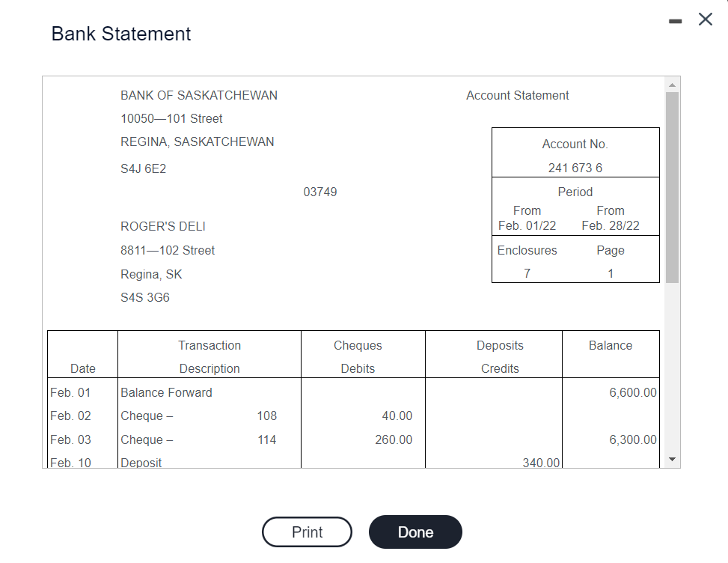
Task: Click the Enclosures value 7
Action: (x=527, y=273)
